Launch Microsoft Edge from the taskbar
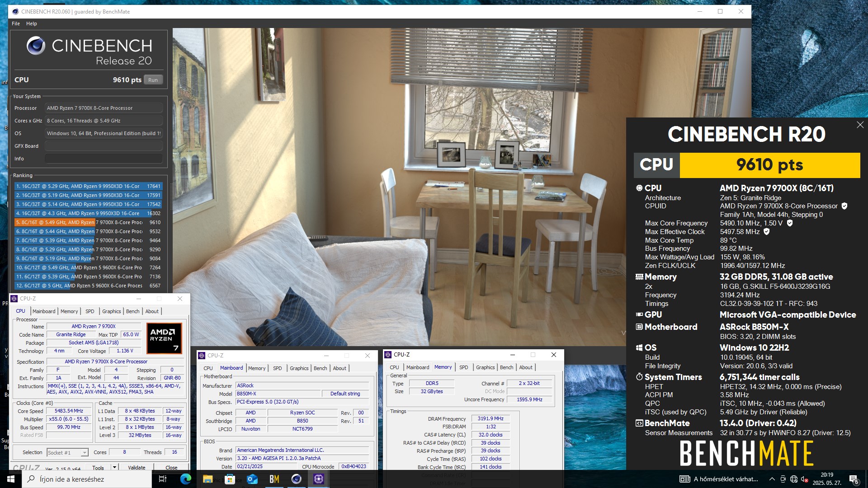The image size is (868, 488). (185, 479)
